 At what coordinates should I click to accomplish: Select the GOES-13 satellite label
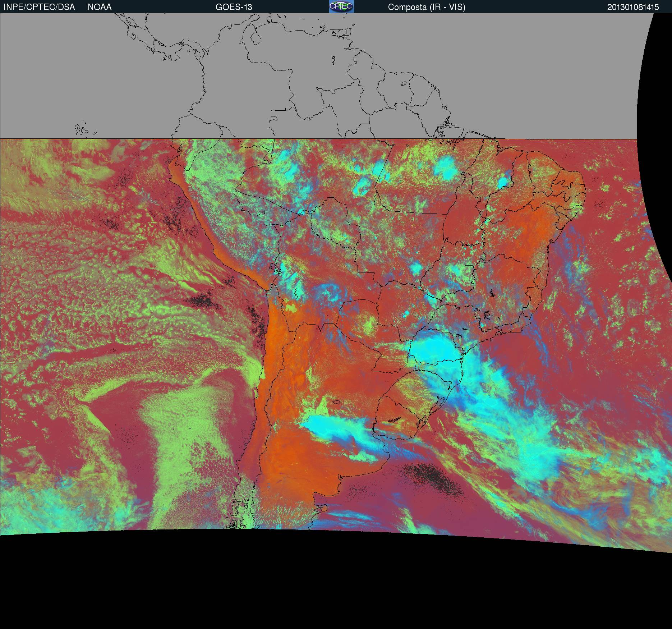[x=234, y=7]
